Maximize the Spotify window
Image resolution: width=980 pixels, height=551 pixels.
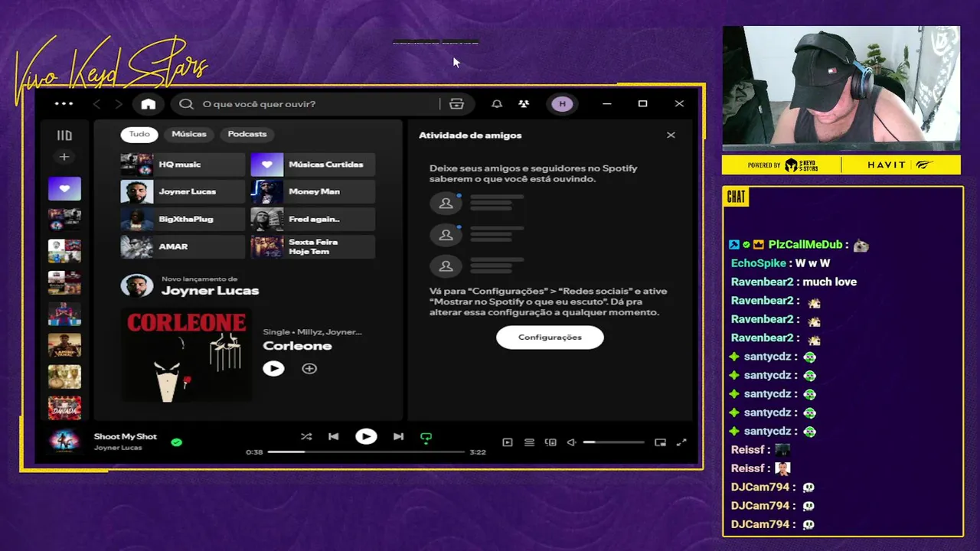coord(643,104)
